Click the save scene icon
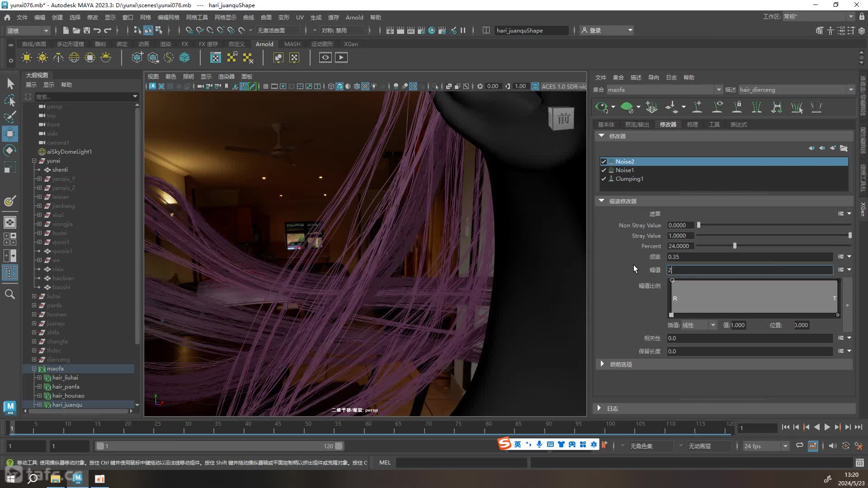 87,30
